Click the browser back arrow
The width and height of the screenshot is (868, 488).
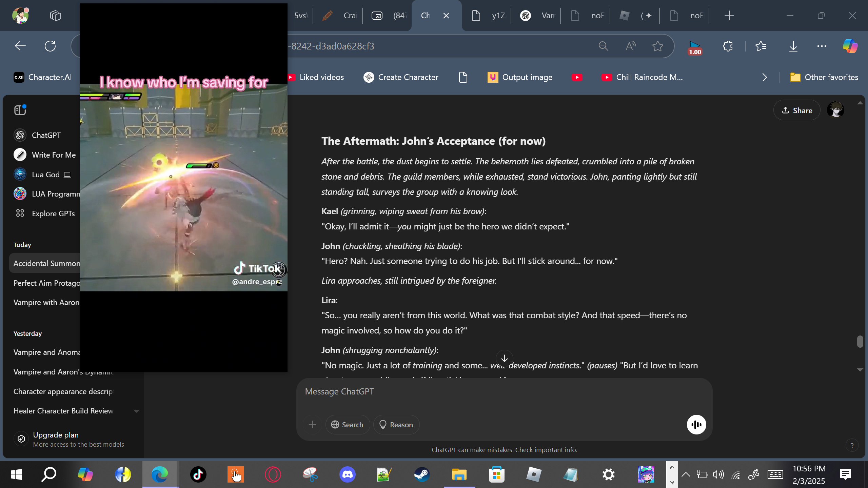point(20,46)
